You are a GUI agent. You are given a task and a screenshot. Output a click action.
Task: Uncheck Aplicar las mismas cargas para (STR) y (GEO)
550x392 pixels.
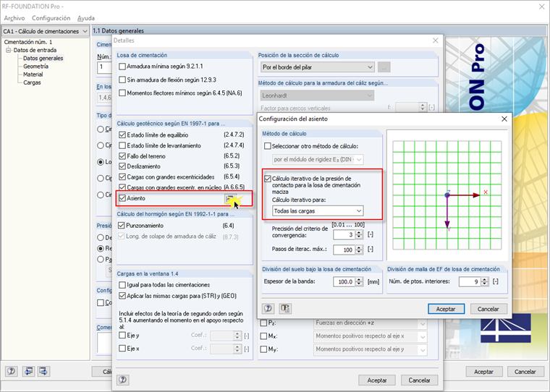point(122,296)
